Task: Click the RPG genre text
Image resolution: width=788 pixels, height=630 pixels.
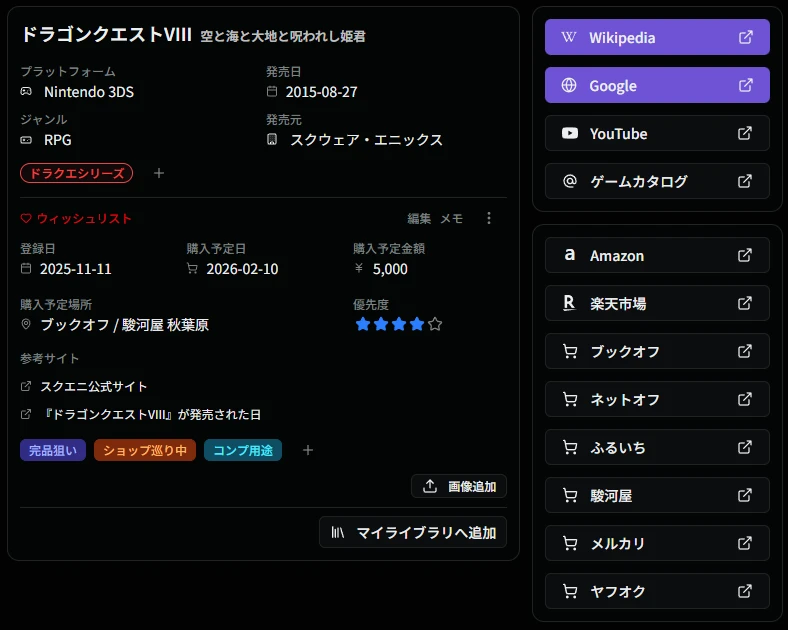Action: click(x=58, y=140)
